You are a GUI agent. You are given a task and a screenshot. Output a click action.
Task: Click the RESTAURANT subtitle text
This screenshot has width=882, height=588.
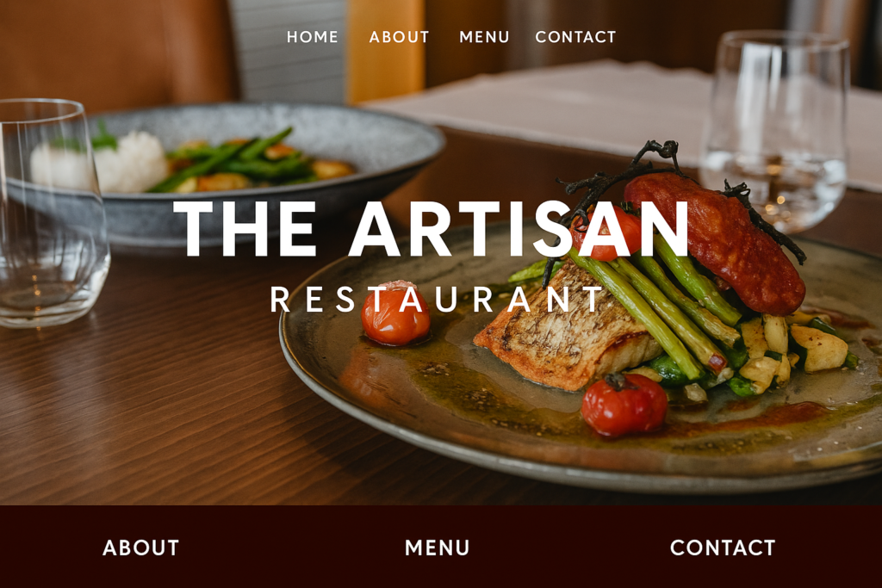point(437,299)
